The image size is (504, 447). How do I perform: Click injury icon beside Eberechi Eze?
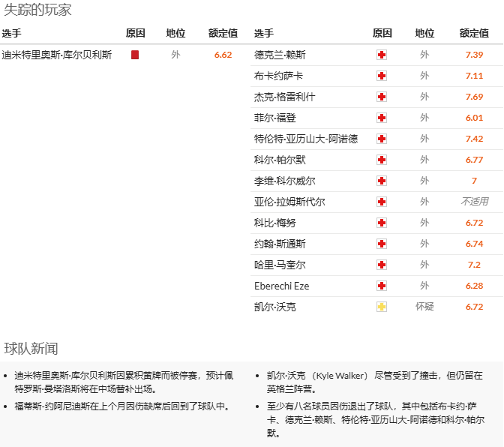pyautogui.click(x=382, y=286)
